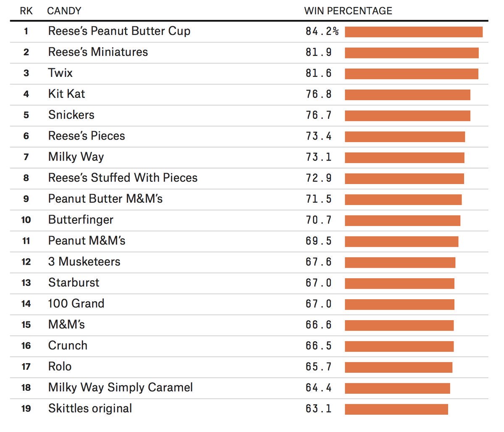Click the Starburst candy name

74,282
